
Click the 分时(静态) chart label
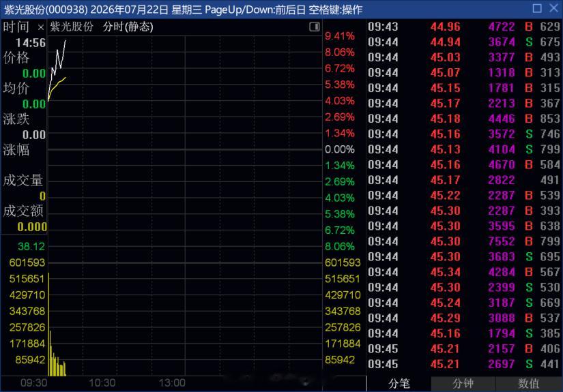[128, 27]
